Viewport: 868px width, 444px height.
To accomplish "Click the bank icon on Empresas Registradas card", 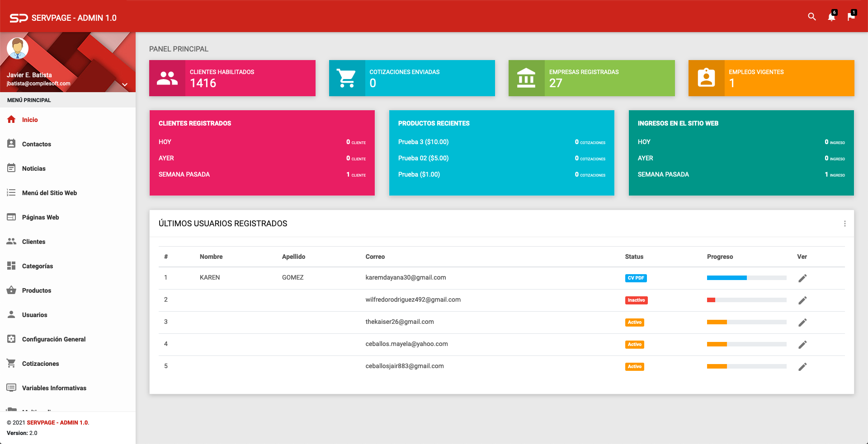I will 526,78.
